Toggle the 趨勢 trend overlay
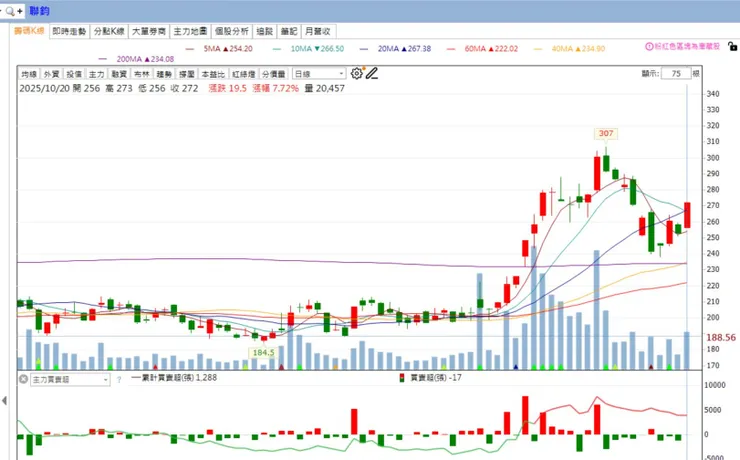 164,74
